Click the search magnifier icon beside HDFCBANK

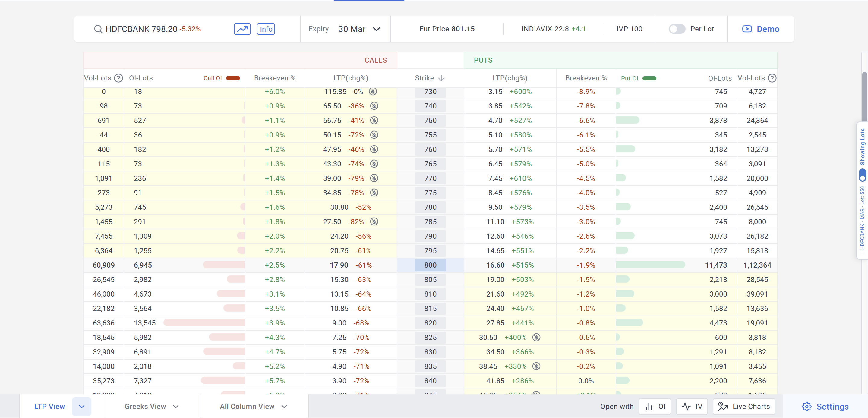point(98,29)
